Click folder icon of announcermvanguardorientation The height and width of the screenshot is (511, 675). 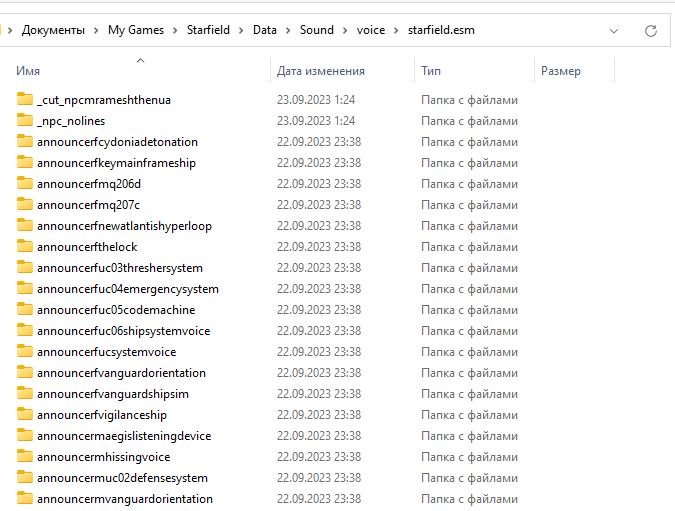point(25,498)
